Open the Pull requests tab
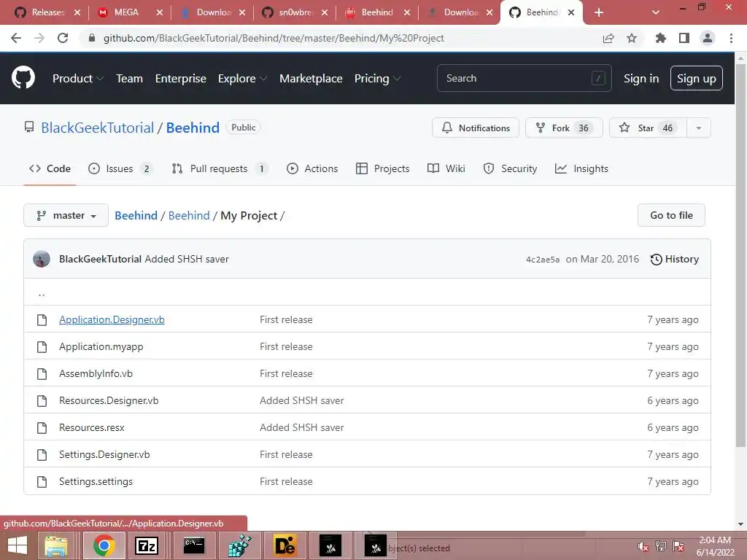Screen dimensions: 747x560 pyautogui.click(x=220, y=168)
